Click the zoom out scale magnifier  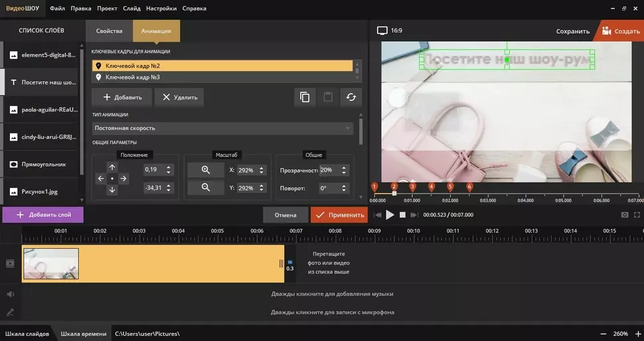point(205,188)
